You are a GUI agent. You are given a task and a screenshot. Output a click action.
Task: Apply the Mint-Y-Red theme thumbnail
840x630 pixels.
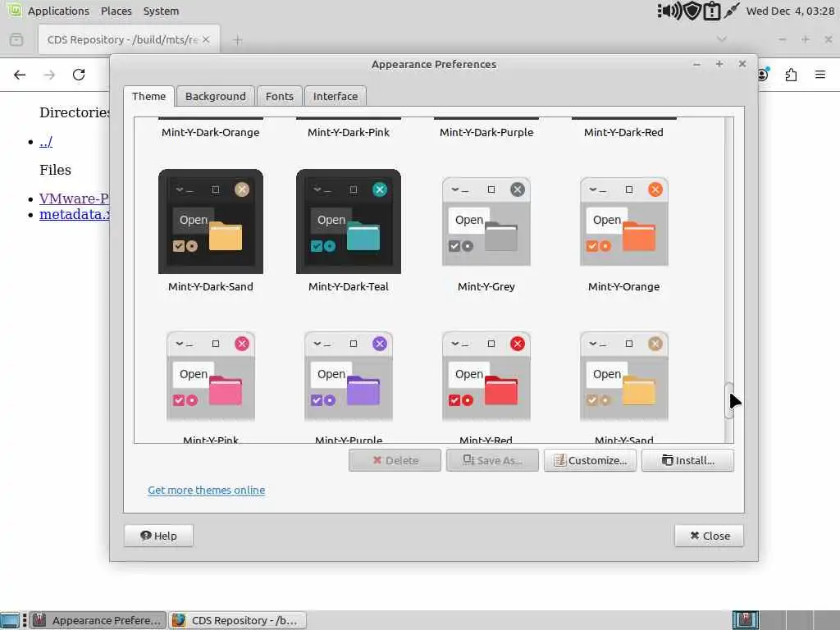coord(486,376)
